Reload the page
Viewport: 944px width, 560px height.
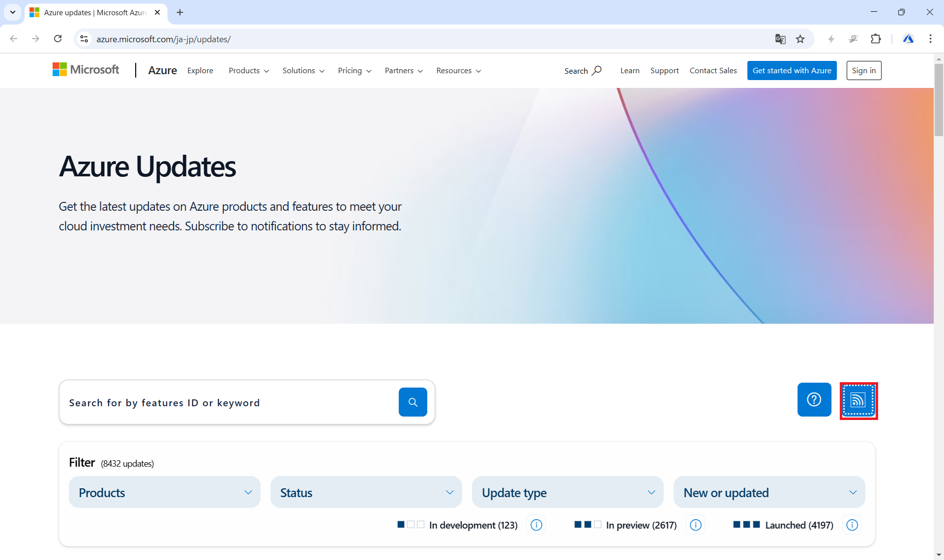(x=58, y=39)
